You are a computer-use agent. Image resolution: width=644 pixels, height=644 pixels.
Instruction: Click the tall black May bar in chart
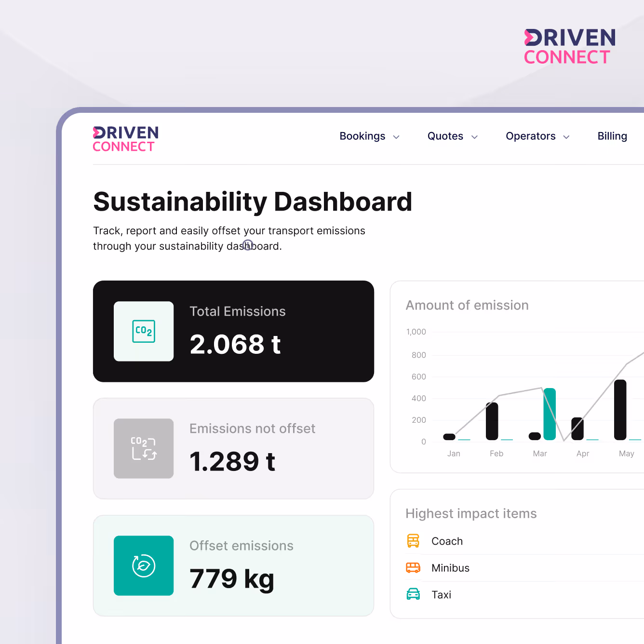coord(620,410)
